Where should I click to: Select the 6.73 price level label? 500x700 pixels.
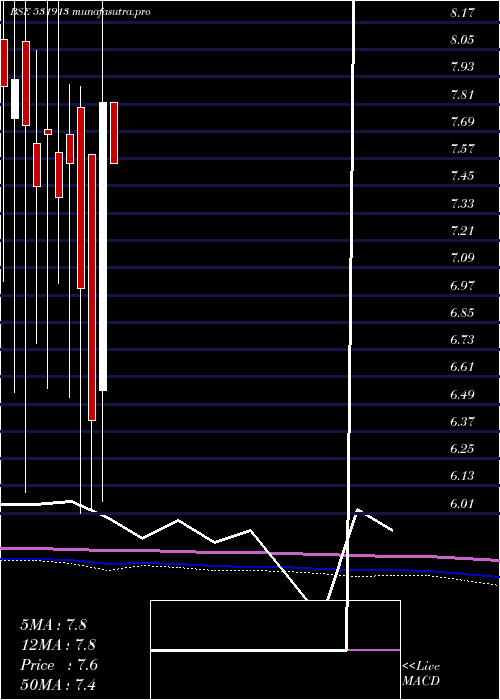tap(462, 340)
